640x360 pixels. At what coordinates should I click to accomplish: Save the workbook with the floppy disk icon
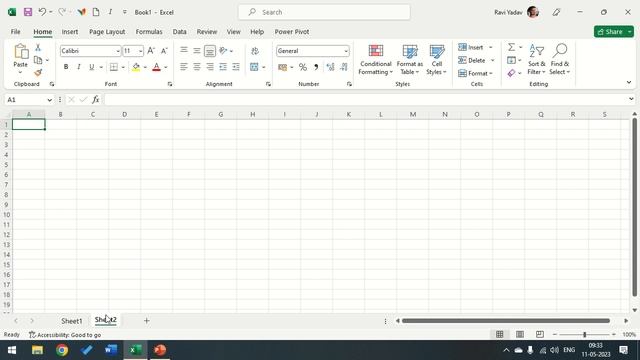(x=28, y=12)
